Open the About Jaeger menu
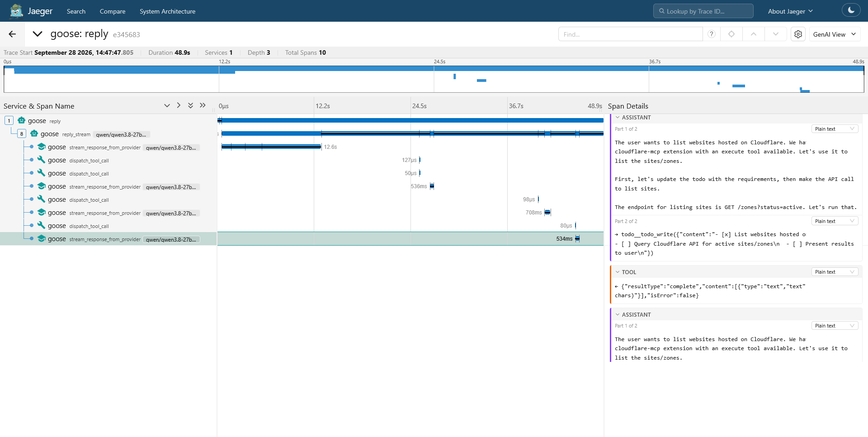The height and width of the screenshot is (437, 868). coord(790,11)
